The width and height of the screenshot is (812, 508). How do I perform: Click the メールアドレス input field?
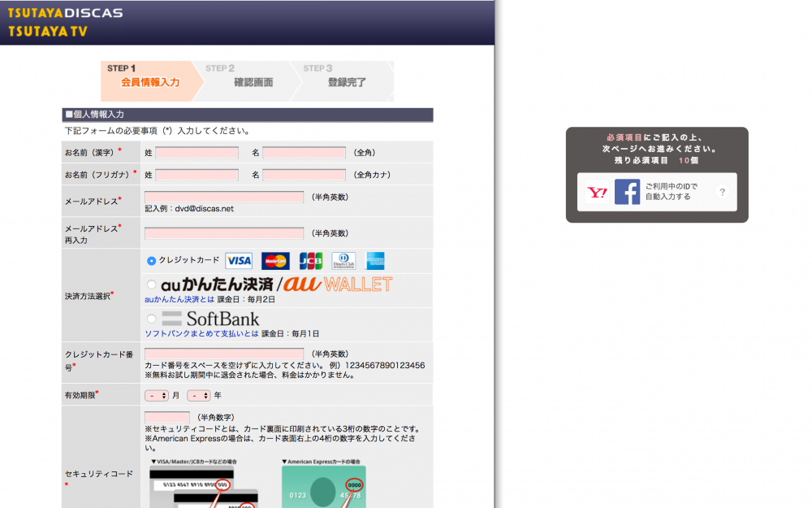click(224, 197)
